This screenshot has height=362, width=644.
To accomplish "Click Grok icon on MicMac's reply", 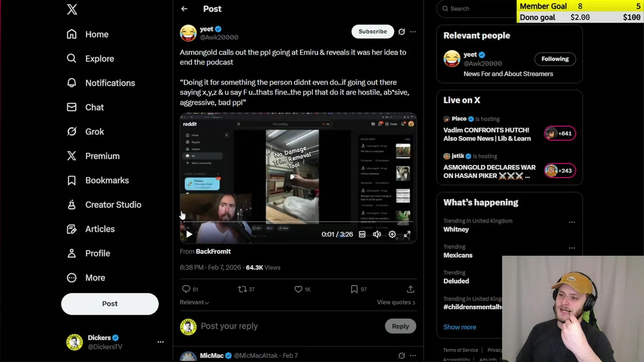I will pyautogui.click(x=401, y=355).
